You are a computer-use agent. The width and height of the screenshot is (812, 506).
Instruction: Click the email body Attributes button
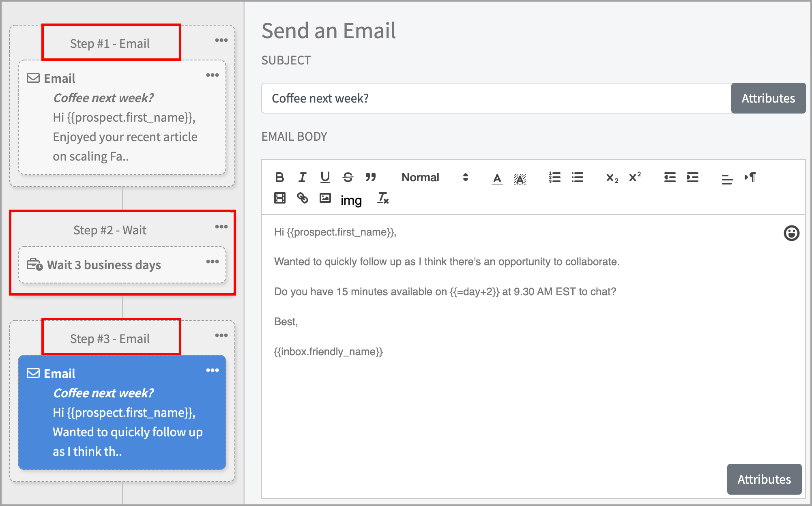(764, 479)
